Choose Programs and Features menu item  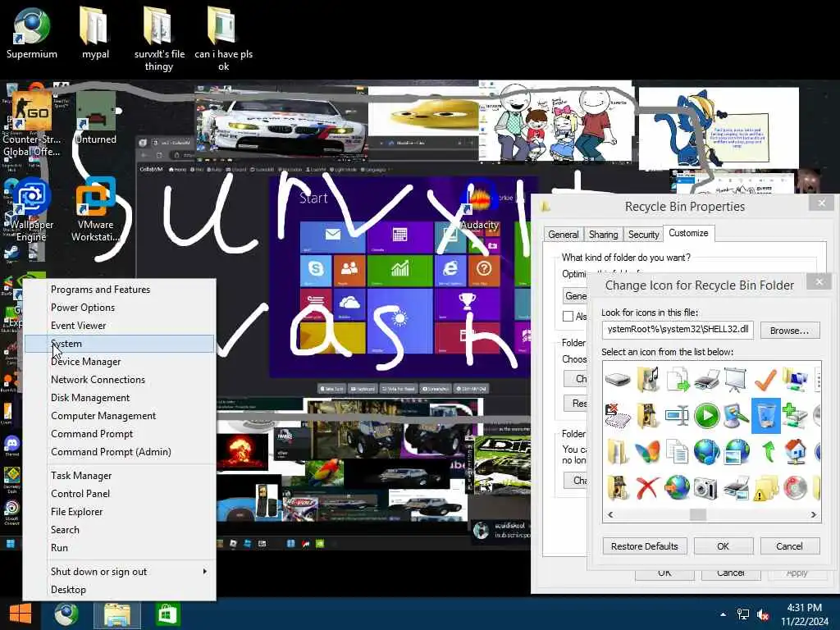[119, 290]
